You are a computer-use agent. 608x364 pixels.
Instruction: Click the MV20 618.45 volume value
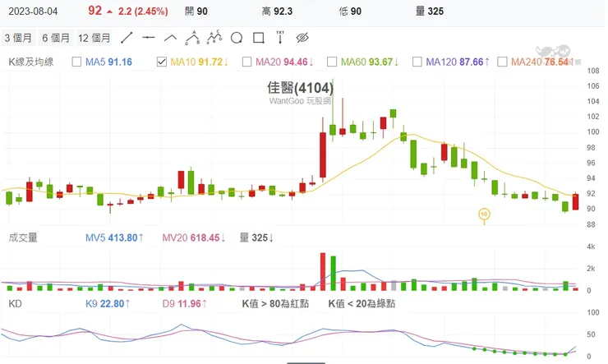194,237
